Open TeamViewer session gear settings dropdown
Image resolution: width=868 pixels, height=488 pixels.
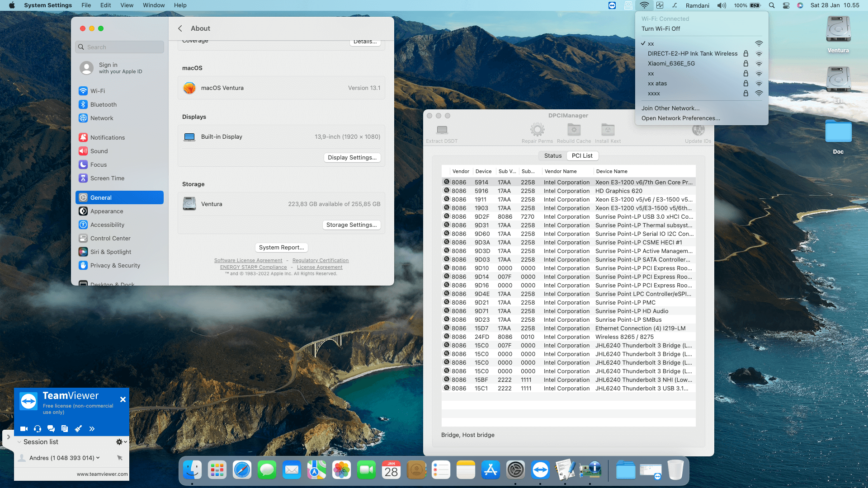point(121,442)
